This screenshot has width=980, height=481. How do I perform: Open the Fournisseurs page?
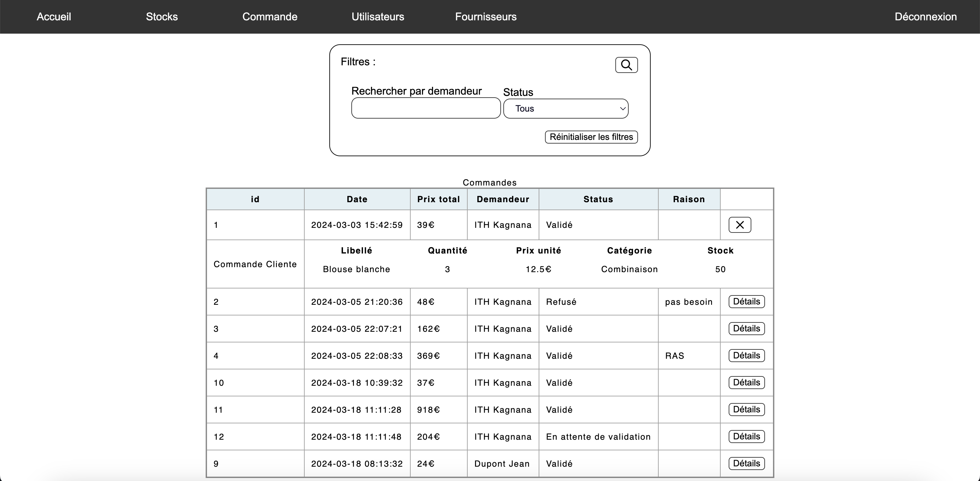(486, 17)
